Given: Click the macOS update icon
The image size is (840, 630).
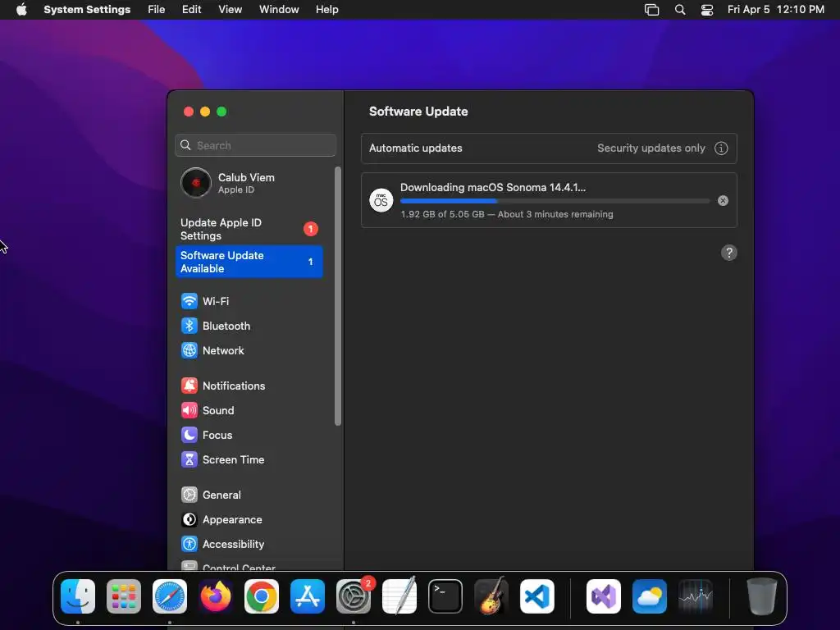Looking at the screenshot, I should coord(381,200).
